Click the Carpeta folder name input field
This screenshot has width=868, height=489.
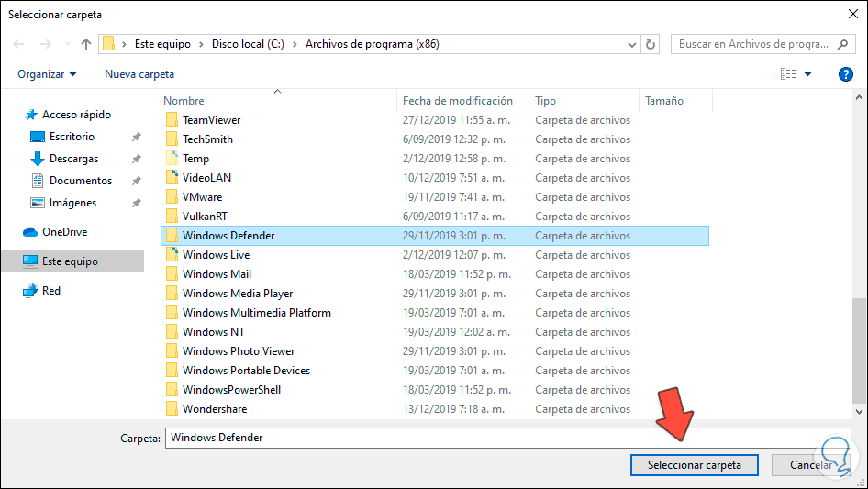point(507,438)
